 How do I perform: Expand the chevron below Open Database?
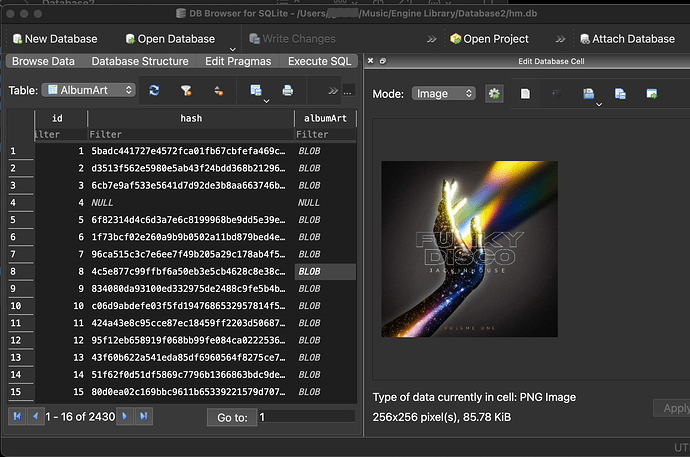click(233, 49)
